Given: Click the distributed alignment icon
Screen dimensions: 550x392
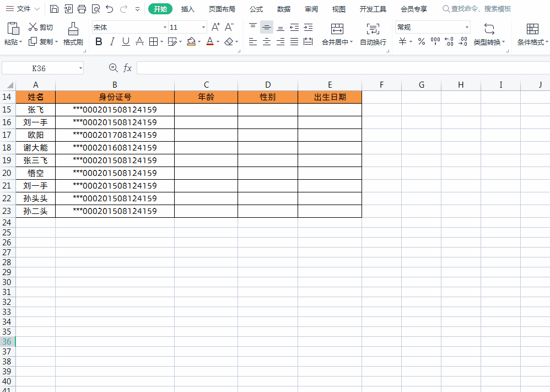Looking at the screenshot, I should pyautogui.click(x=308, y=42).
